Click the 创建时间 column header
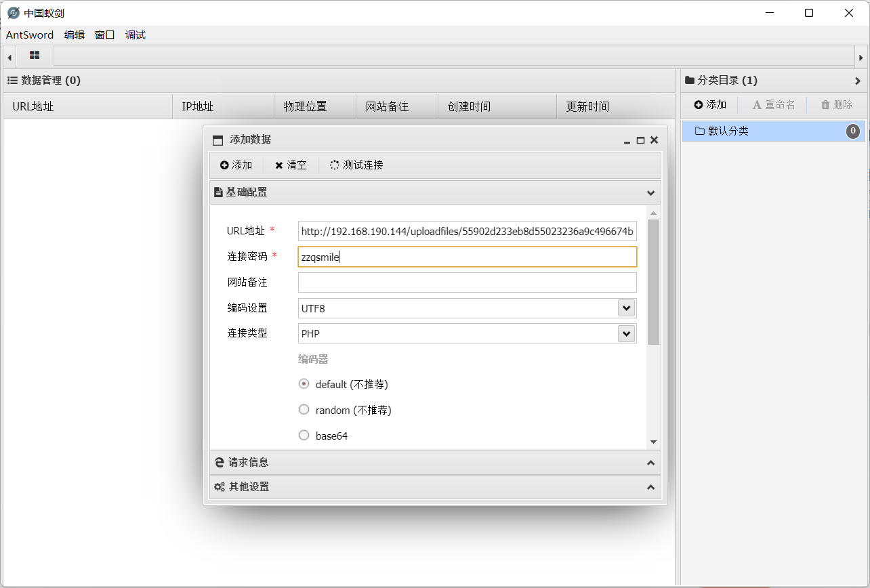Image resolution: width=870 pixels, height=588 pixels. click(x=497, y=106)
